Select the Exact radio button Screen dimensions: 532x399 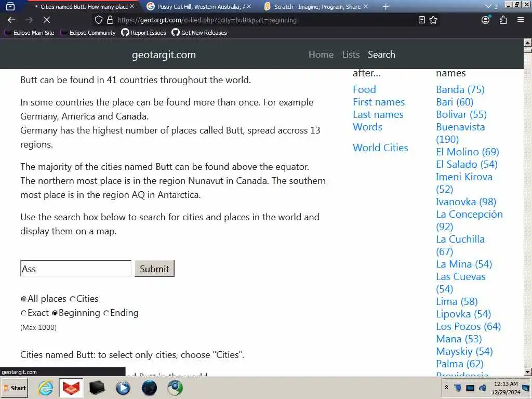point(23,313)
